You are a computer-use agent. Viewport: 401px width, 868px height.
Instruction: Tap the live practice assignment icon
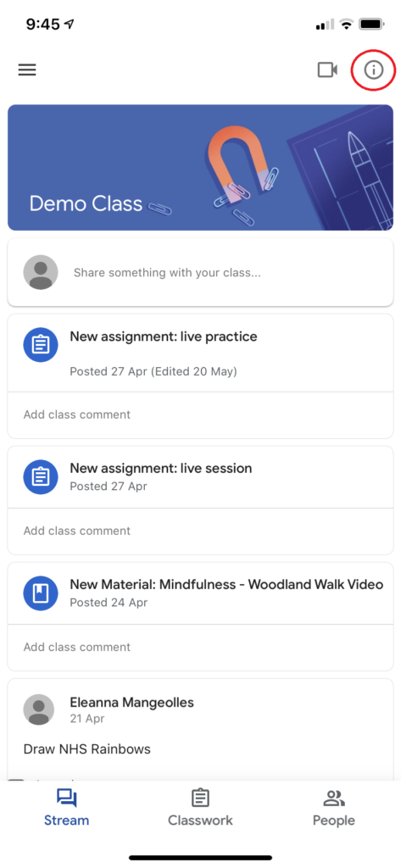[x=41, y=346]
